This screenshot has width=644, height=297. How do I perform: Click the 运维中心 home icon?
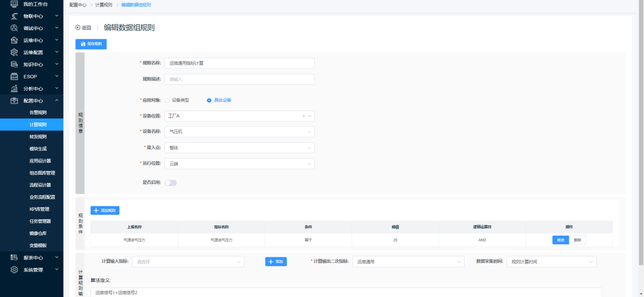14,40
